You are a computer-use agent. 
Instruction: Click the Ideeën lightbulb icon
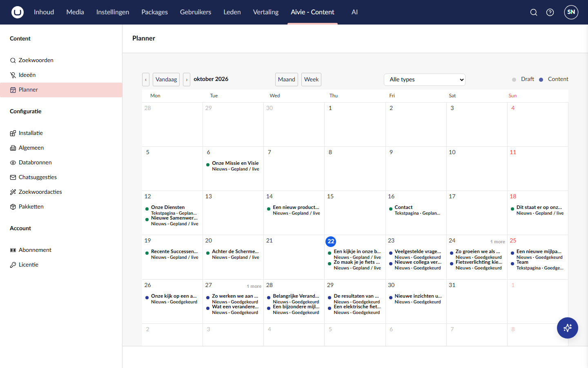tap(13, 75)
